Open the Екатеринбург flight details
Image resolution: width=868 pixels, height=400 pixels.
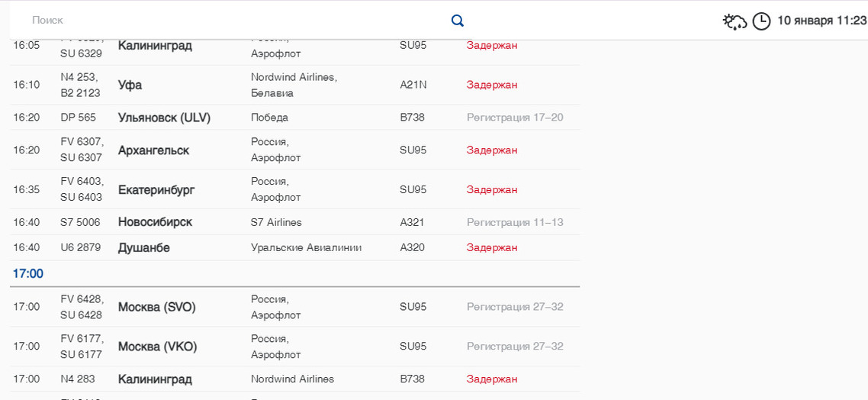tap(156, 189)
